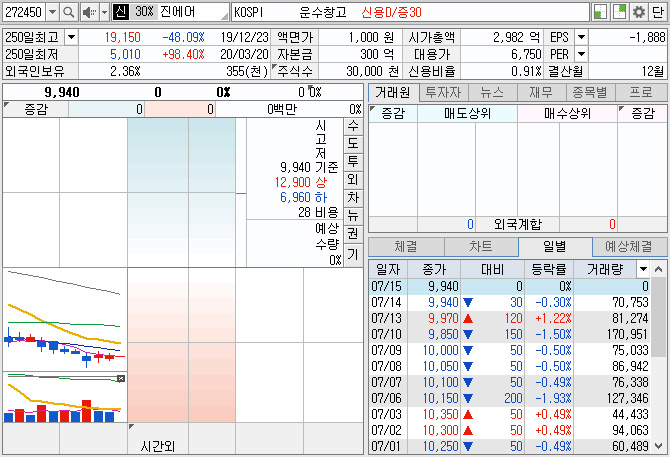Click the 투 side button
The height and width of the screenshot is (457, 670).
353,161
